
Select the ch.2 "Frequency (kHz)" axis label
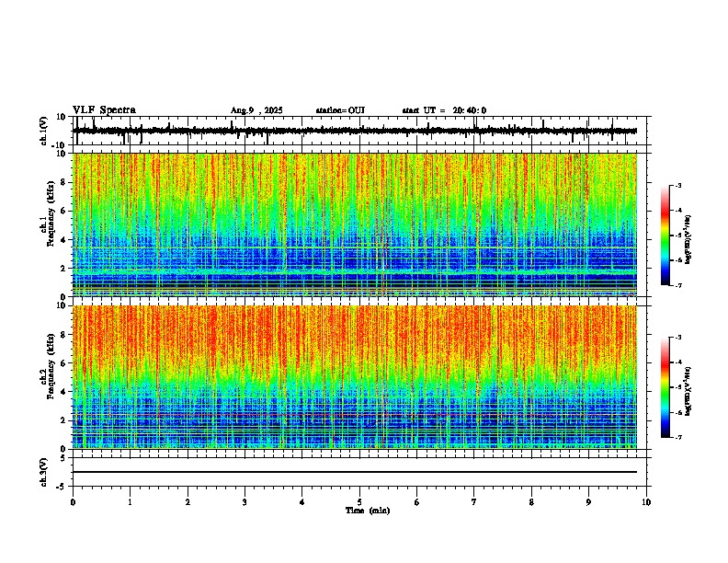[x=51, y=366]
